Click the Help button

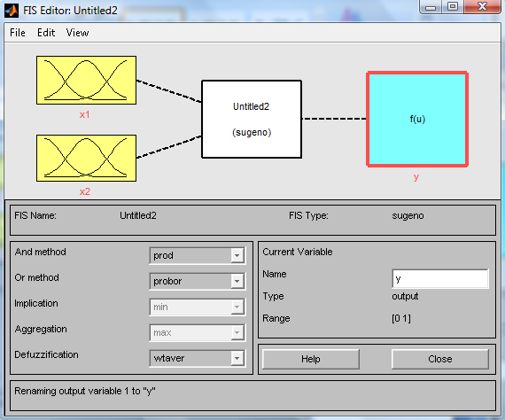pos(311,359)
